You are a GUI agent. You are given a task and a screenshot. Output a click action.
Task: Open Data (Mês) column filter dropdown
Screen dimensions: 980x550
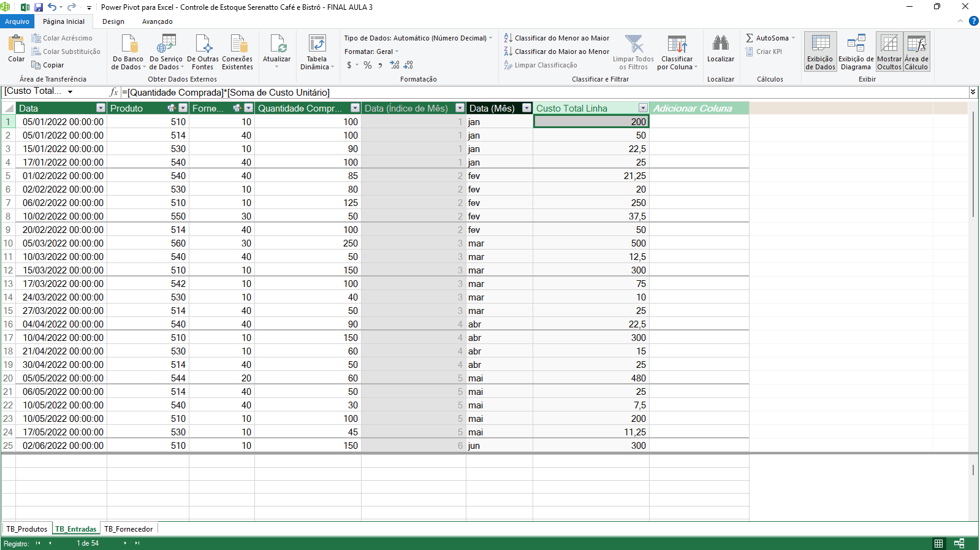(x=526, y=108)
